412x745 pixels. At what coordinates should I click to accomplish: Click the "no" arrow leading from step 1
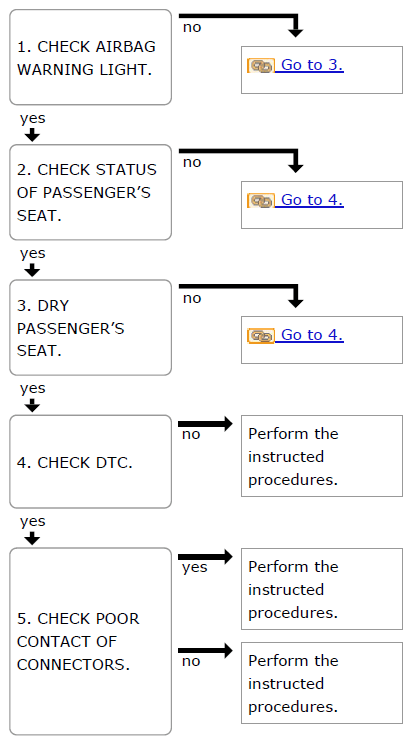point(240,25)
